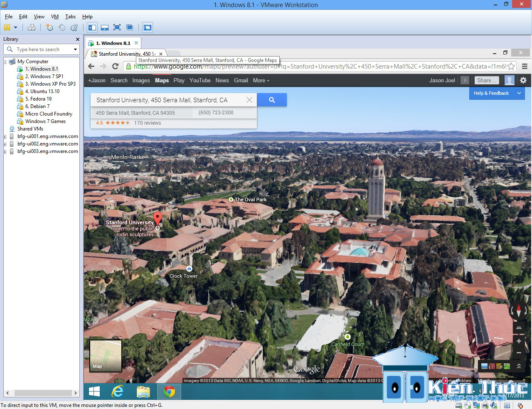
Task: Toggle the library sidebar view button
Action: pyautogui.click(x=92, y=27)
